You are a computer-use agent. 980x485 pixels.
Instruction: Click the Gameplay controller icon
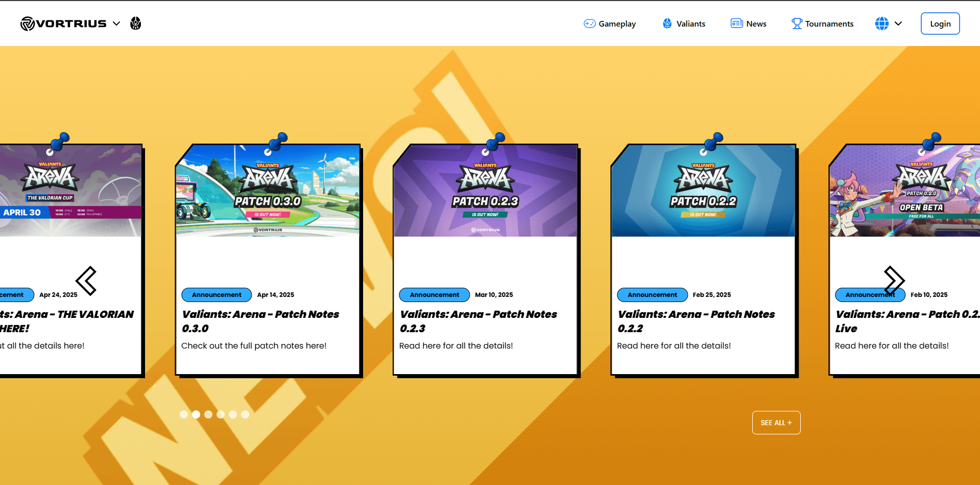590,24
